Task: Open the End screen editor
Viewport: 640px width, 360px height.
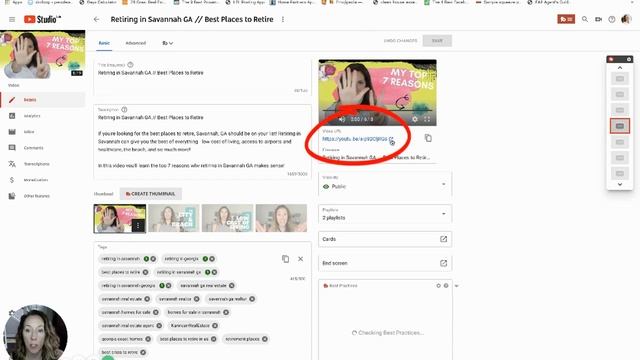Action: point(385,263)
